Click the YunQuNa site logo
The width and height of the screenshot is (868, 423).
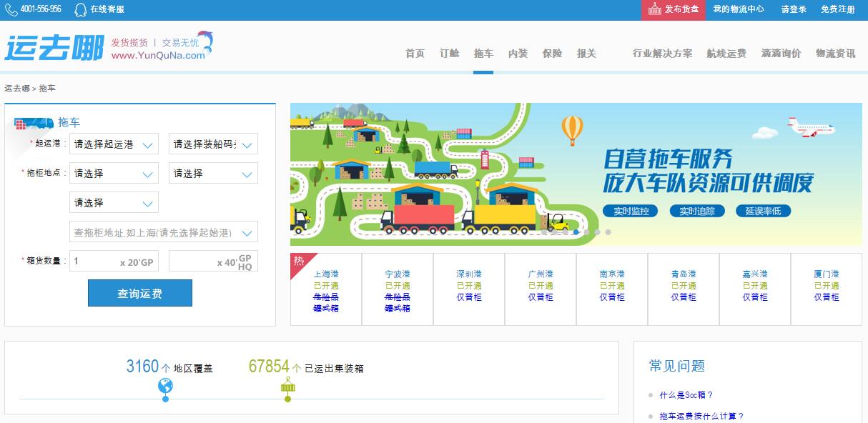coord(54,47)
